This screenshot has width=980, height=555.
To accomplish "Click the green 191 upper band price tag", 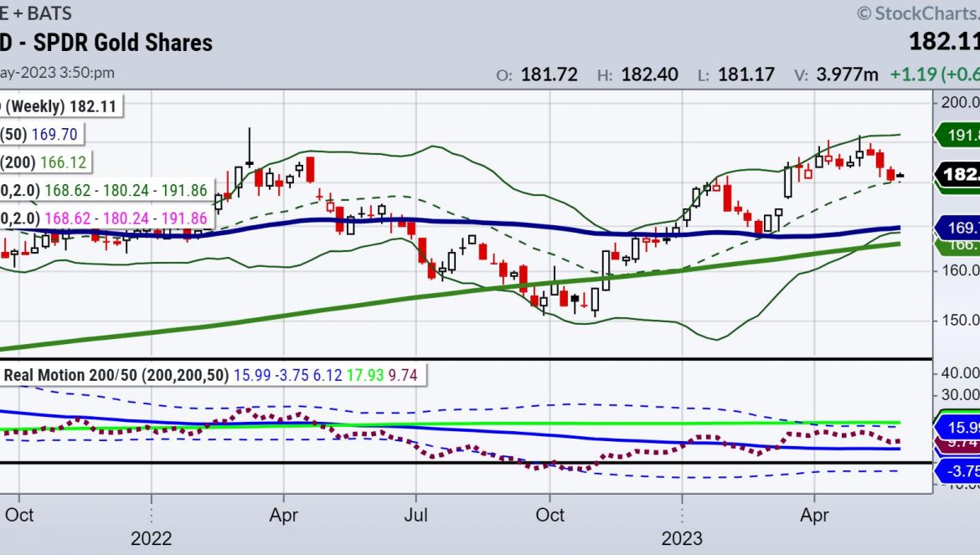I will [957, 135].
